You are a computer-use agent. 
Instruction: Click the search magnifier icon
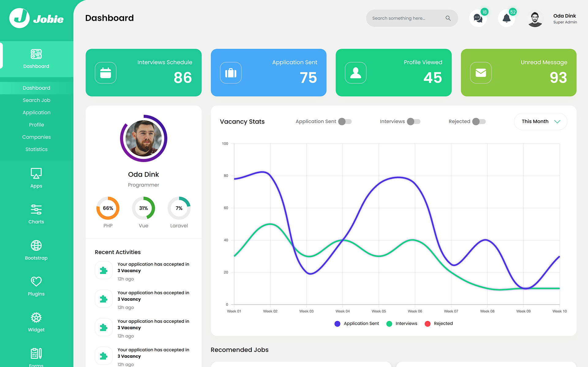448,18
